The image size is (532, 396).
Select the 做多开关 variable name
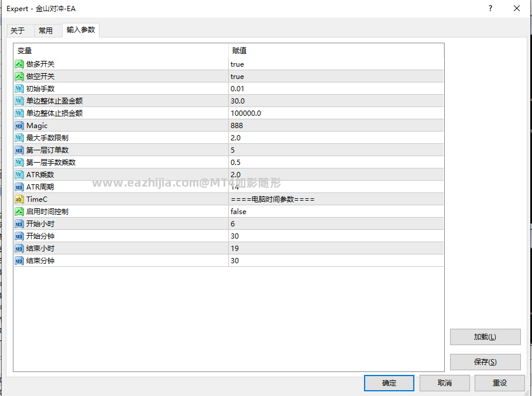tap(40, 64)
